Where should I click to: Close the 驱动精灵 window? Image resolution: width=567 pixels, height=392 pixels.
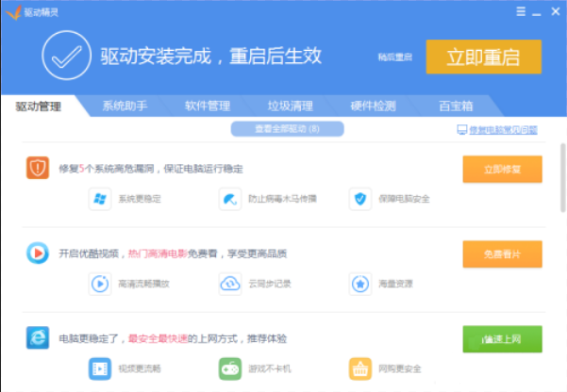(x=556, y=11)
